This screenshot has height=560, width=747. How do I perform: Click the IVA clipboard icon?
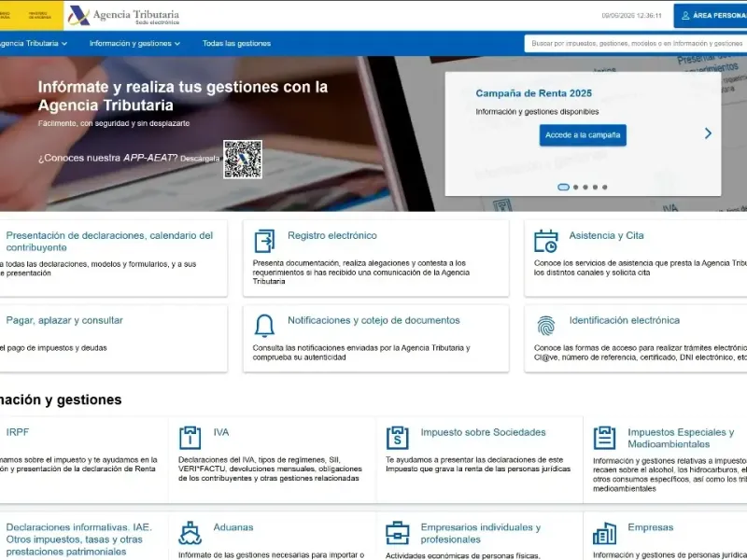[190, 438]
